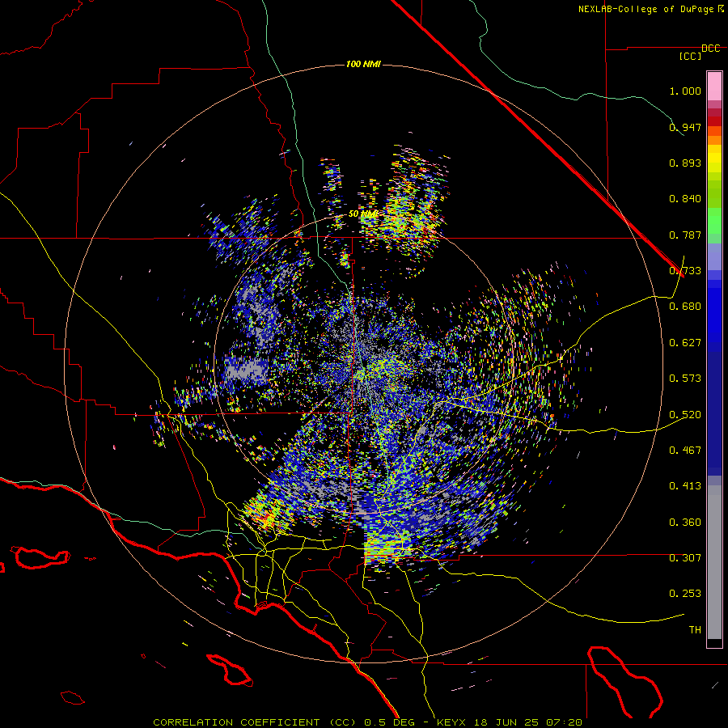Click the 0.253 scale value
This screenshot has height=728, width=728.
[x=685, y=594]
